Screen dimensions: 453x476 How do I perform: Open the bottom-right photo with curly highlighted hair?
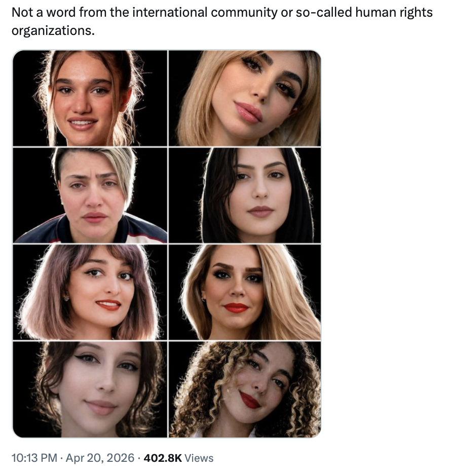245,389
